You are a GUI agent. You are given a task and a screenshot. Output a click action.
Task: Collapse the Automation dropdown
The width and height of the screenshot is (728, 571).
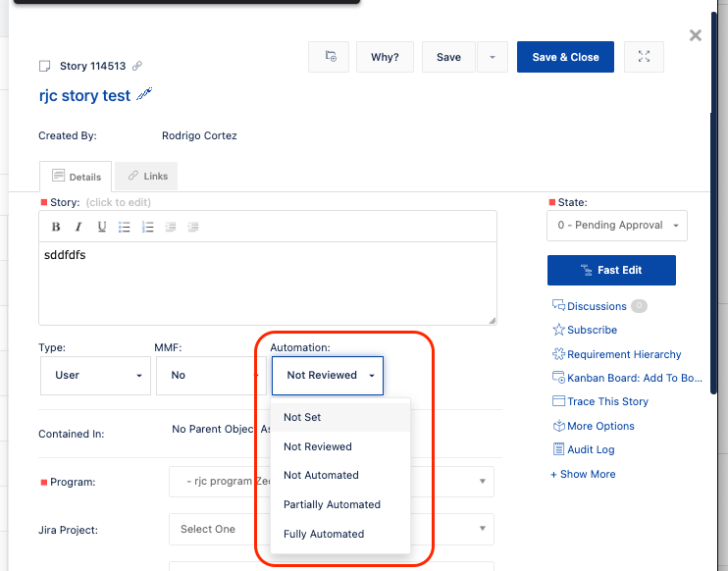[x=328, y=376]
